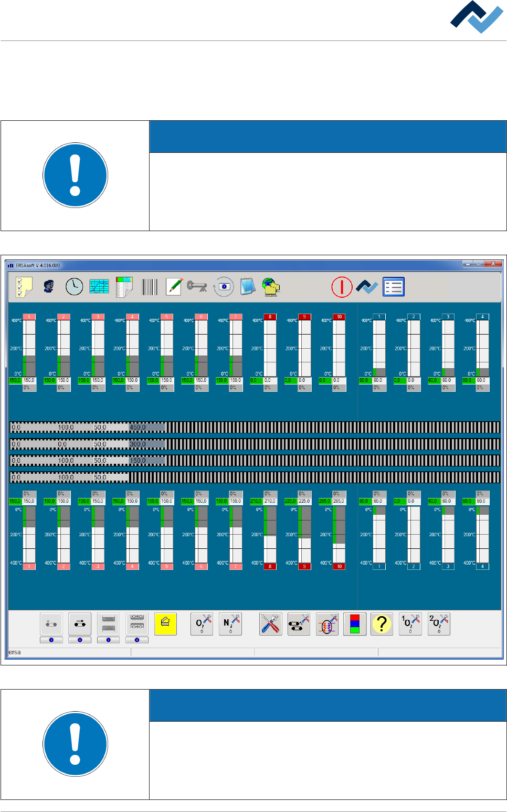Click the 450,0 conveyor value field

[147, 428]
